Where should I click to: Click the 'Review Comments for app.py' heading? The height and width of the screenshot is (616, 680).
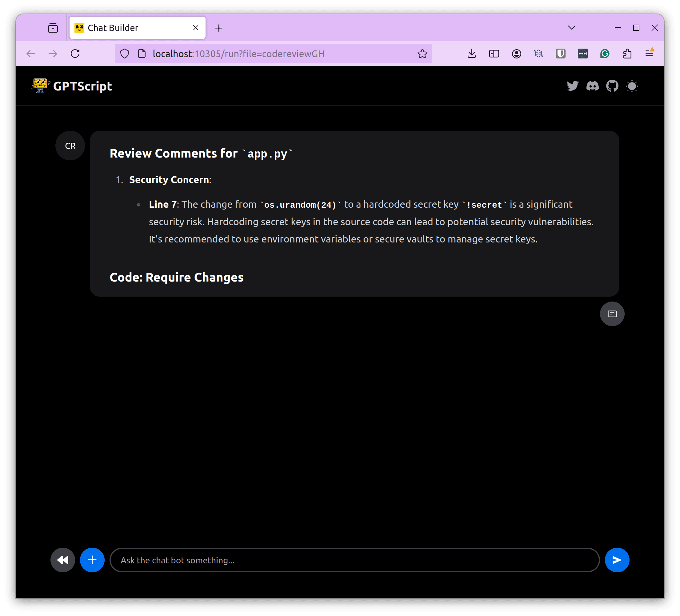pyautogui.click(x=201, y=154)
